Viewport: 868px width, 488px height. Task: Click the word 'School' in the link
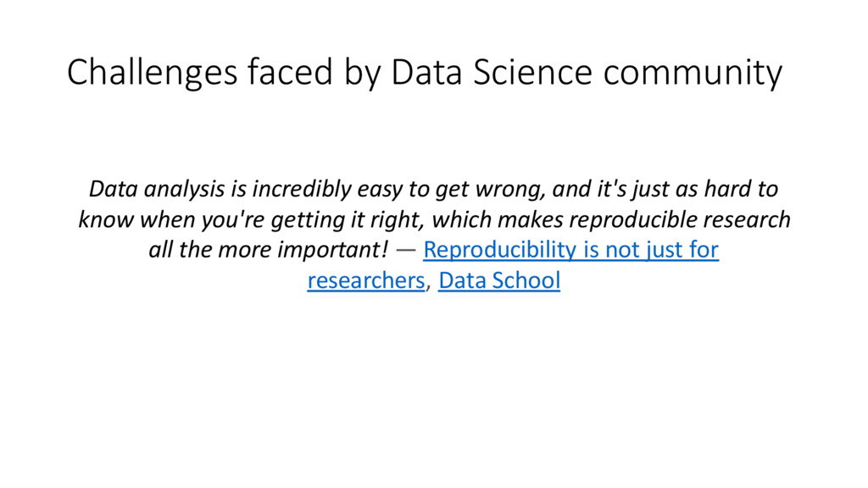(x=526, y=280)
